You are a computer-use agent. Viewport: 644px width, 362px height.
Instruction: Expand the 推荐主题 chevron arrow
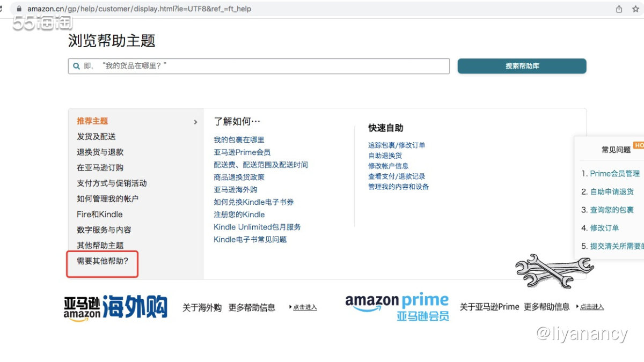(x=195, y=122)
